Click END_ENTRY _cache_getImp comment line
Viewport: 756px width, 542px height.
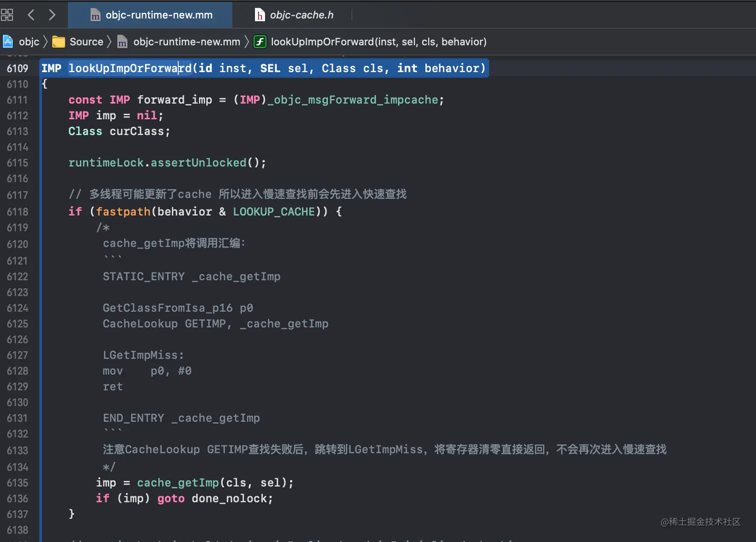(181, 418)
